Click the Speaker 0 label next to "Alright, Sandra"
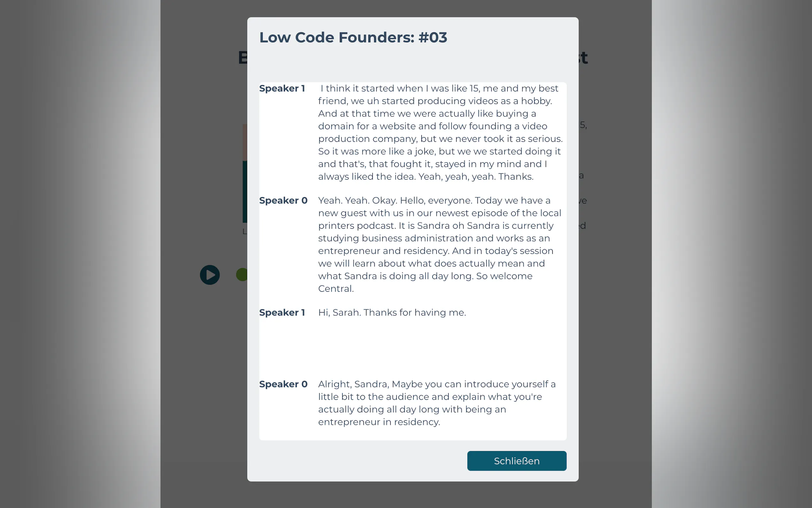The image size is (812, 508). click(x=283, y=384)
